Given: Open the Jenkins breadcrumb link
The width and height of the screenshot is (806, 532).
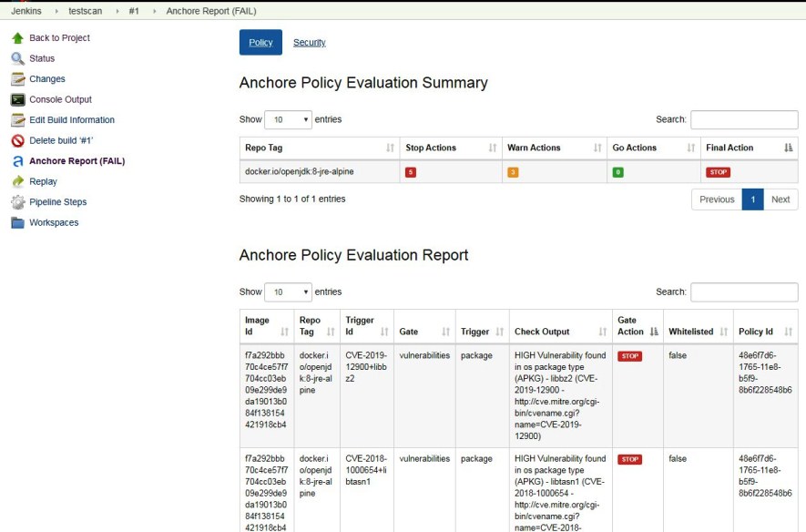Looking at the screenshot, I should [x=26, y=10].
